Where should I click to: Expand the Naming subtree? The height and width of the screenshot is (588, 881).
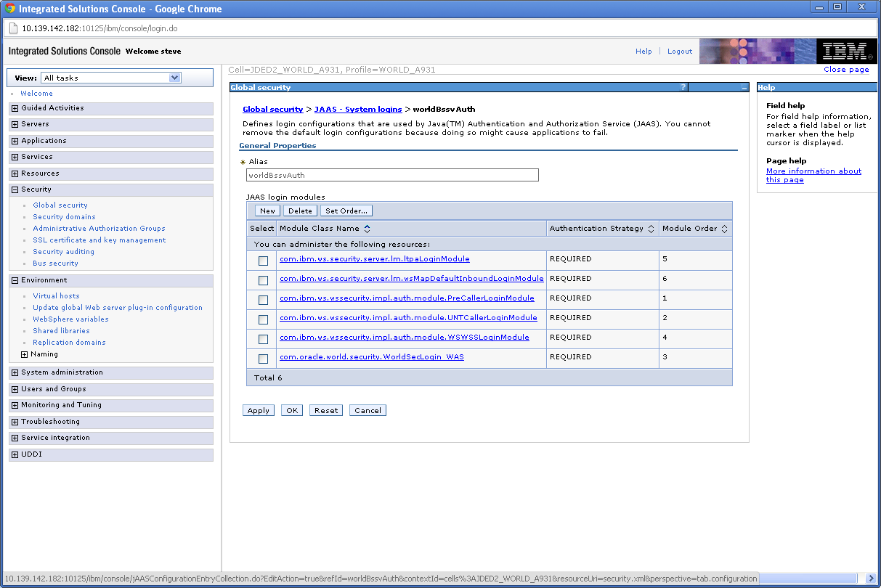click(x=25, y=354)
